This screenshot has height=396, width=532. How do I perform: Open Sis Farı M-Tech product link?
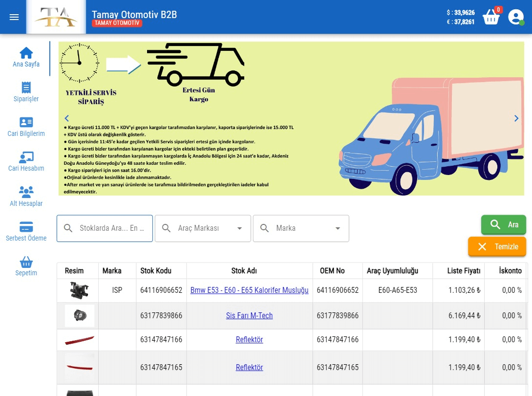click(x=249, y=315)
